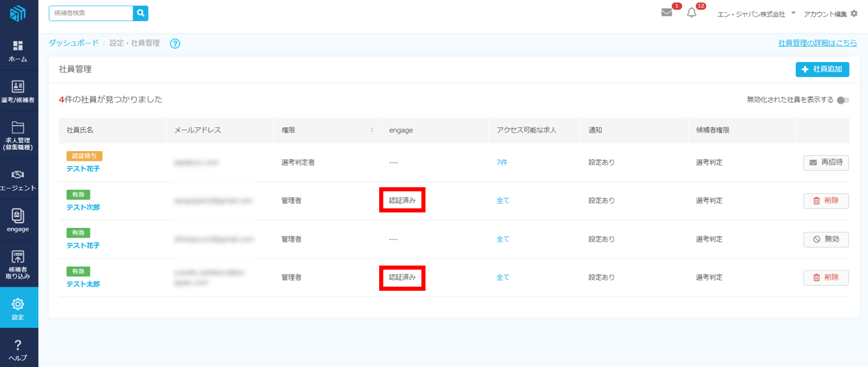Open the mail inbox icon
This screenshot has width=868, height=367.
666,13
